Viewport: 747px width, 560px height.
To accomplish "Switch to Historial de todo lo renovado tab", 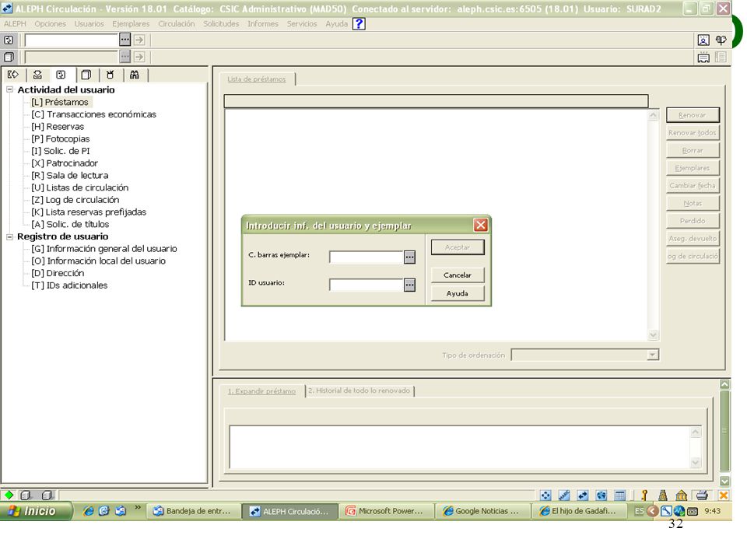I will [x=359, y=390].
